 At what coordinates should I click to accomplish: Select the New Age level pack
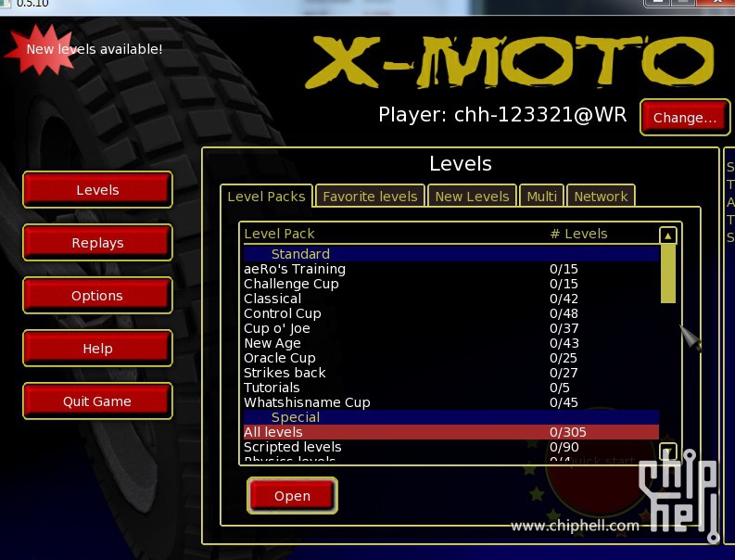pyautogui.click(x=451, y=343)
